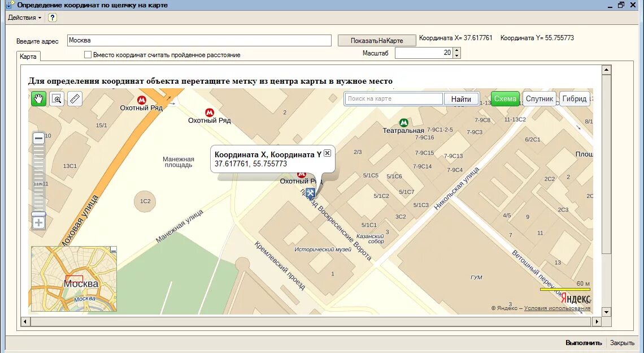Click the Манежная улица street label

(180, 226)
